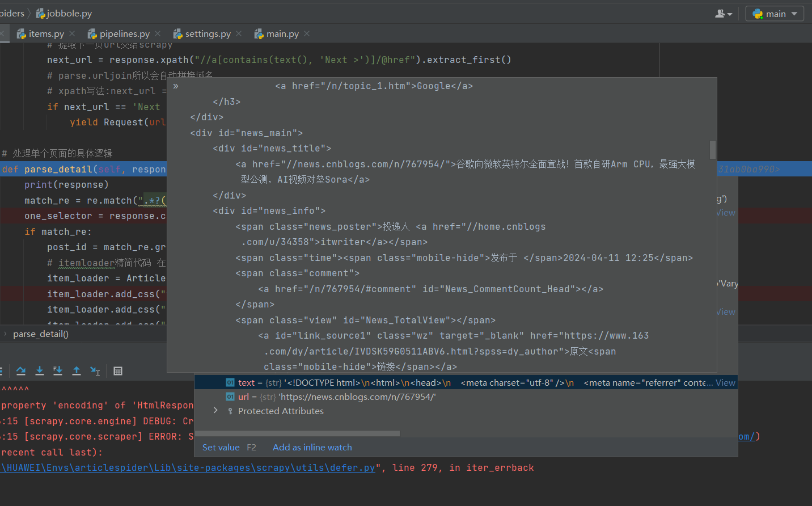Click the post_id = match_re code line

[x=107, y=247]
